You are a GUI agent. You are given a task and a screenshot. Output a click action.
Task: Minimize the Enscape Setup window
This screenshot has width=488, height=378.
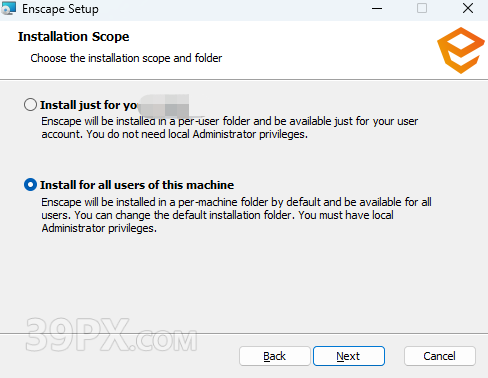coord(377,9)
